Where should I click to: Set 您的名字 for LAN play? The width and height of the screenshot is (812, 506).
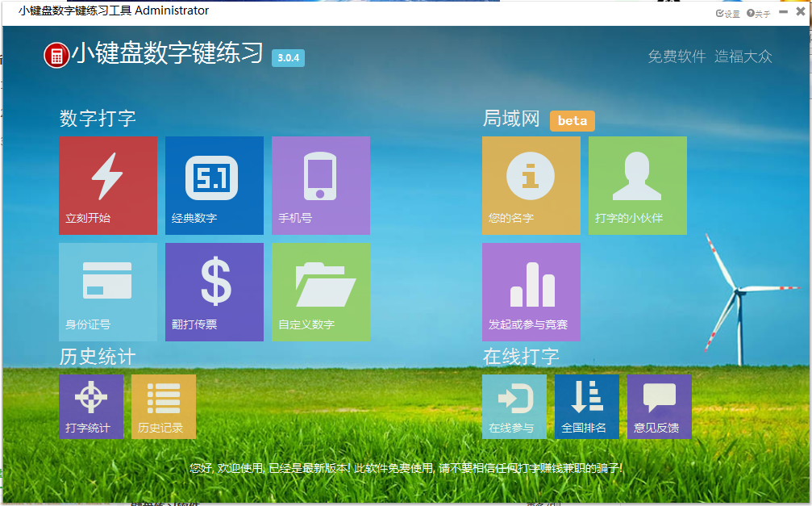tap(531, 185)
